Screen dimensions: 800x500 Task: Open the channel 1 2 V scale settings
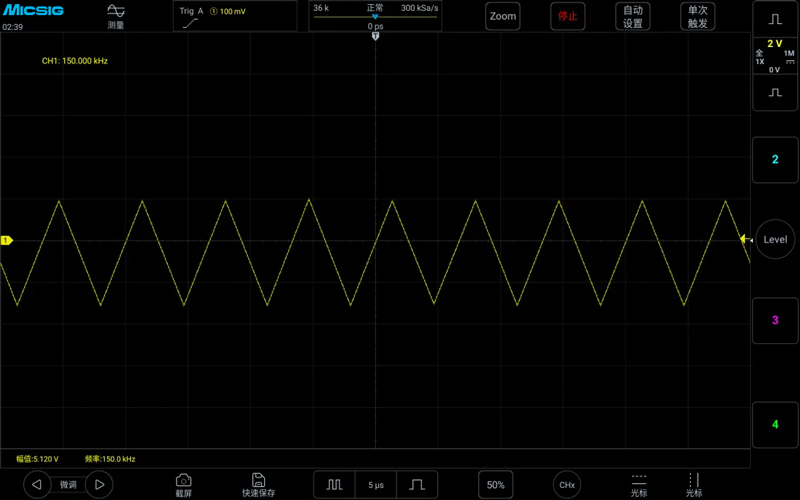click(775, 56)
